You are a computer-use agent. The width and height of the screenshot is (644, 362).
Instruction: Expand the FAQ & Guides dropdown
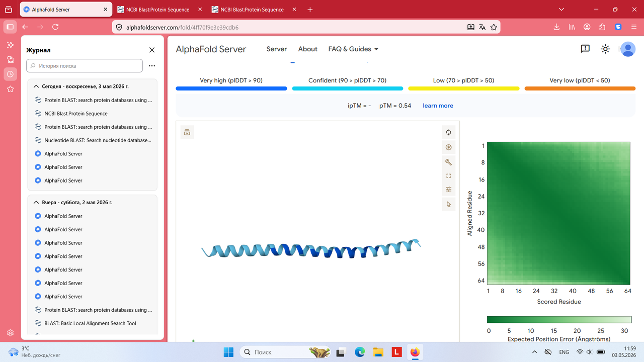pyautogui.click(x=353, y=49)
